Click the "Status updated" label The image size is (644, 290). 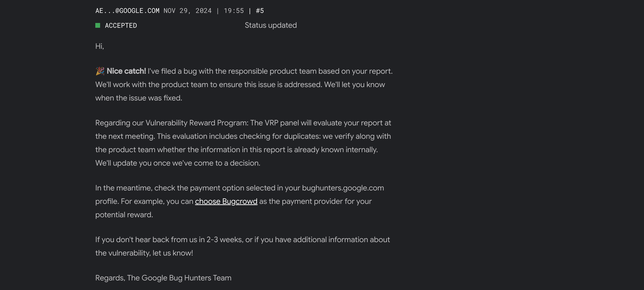tap(270, 25)
